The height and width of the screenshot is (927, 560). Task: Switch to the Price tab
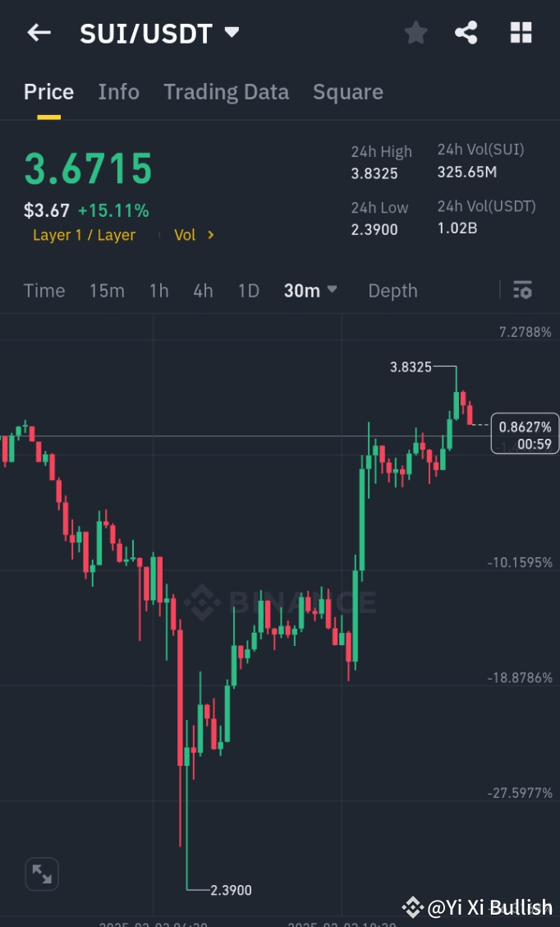click(48, 91)
